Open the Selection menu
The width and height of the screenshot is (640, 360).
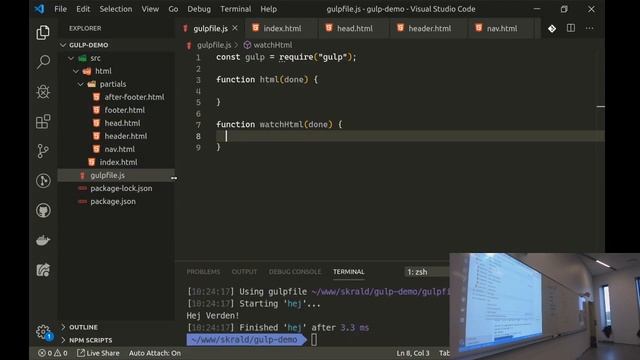tap(116, 9)
